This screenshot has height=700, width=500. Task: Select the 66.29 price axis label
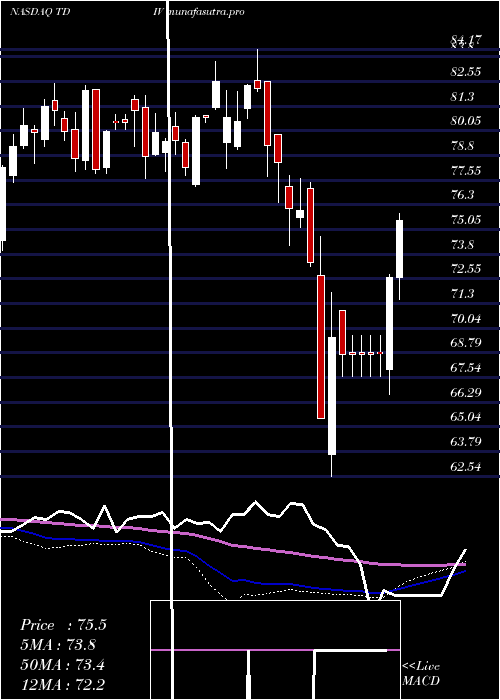click(466, 393)
